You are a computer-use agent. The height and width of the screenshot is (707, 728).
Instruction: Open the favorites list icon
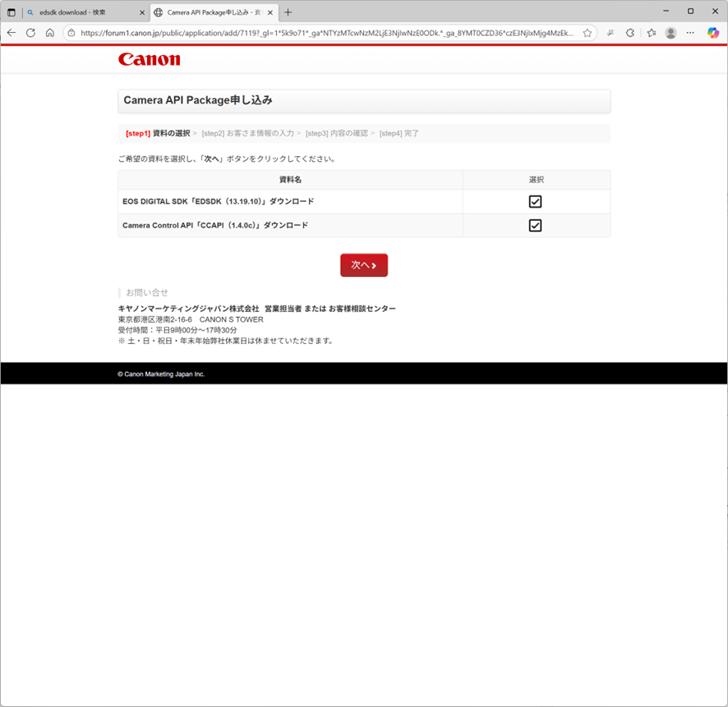pyautogui.click(x=652, y=33)
